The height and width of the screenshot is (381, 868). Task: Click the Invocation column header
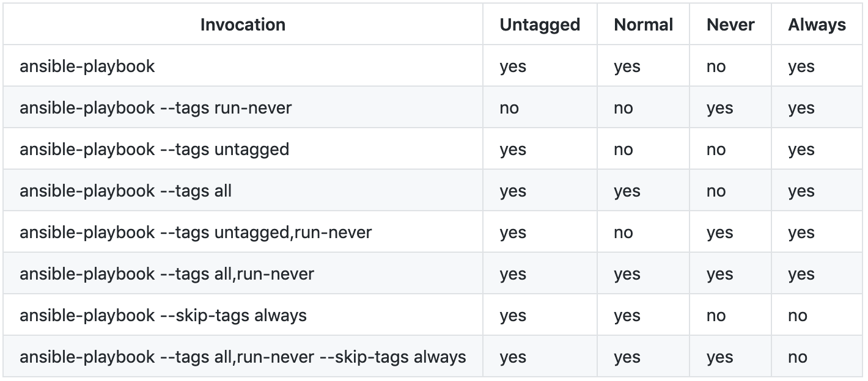[x=243, y=24]
